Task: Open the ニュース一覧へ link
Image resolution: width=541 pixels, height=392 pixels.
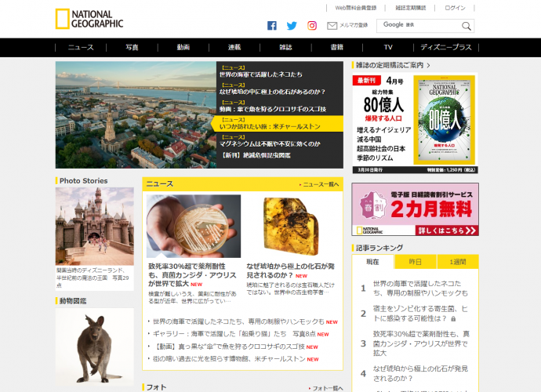Action: click(319, 184)
